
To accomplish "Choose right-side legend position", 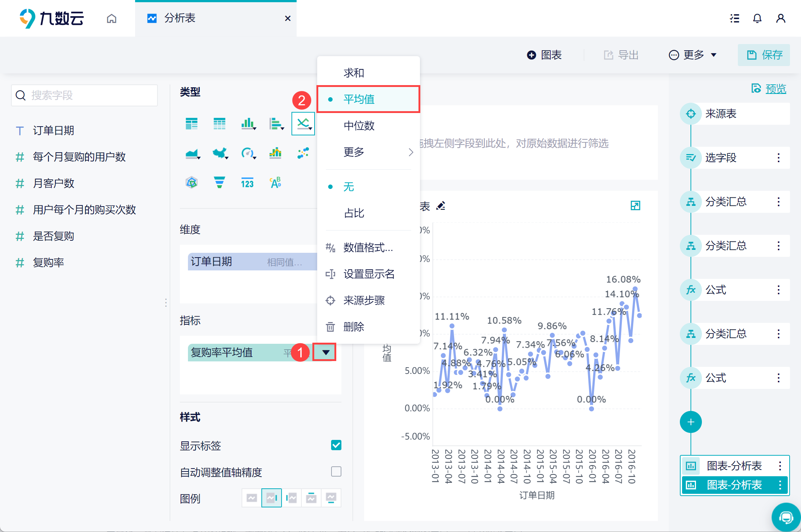I will coord(272,498).
